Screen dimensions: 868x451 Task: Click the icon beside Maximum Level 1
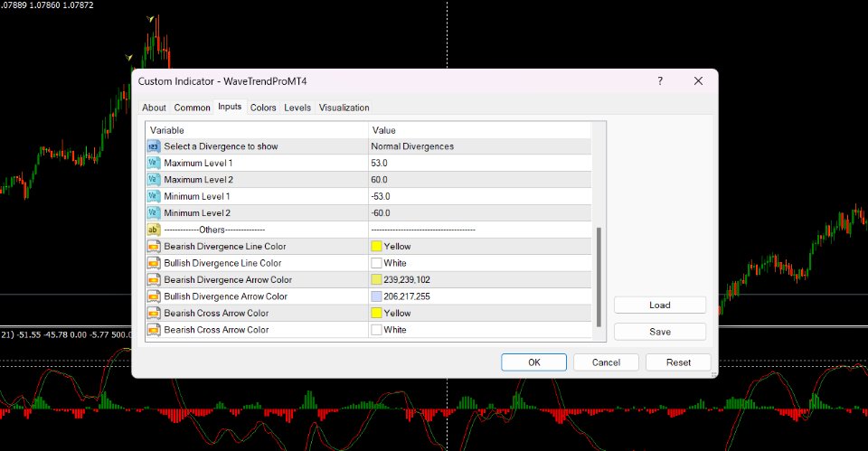tap(154, 164)
